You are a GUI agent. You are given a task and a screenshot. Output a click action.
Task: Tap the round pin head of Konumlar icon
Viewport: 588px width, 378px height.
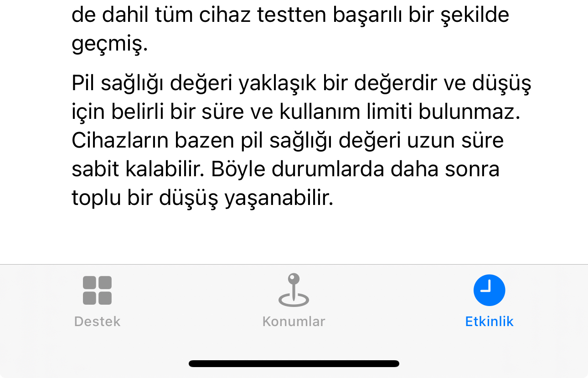click(294, 278)
